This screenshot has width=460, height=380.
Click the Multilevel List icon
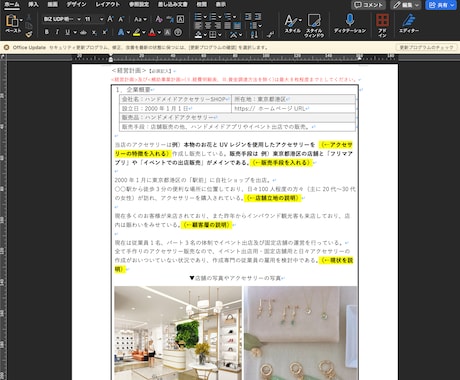pos(228,16)
